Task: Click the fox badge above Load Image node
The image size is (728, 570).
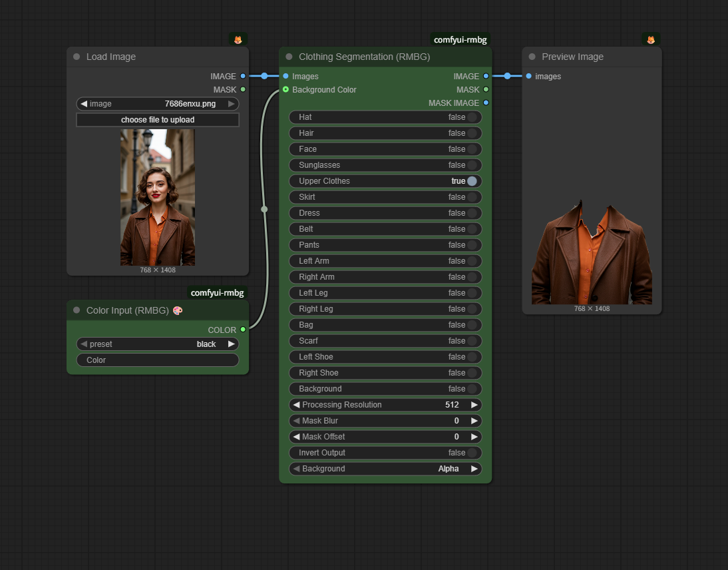Action: click(238, 39)
